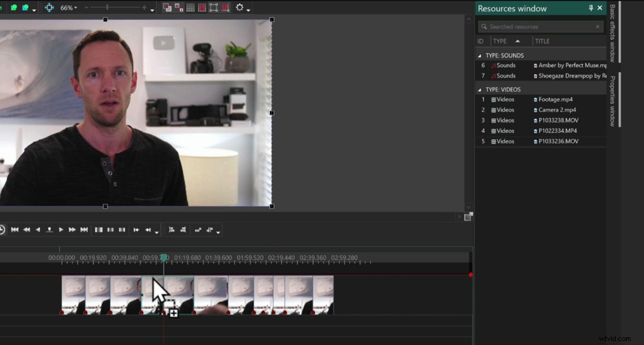Close the Resources window
The image size is (644, 345).
tap(600, 8)
